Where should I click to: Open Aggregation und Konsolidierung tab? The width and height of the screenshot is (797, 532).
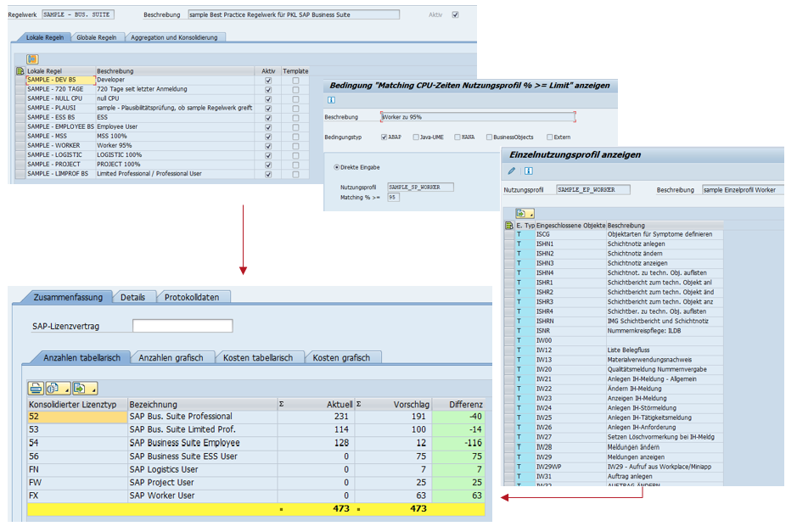coord(174,37)
